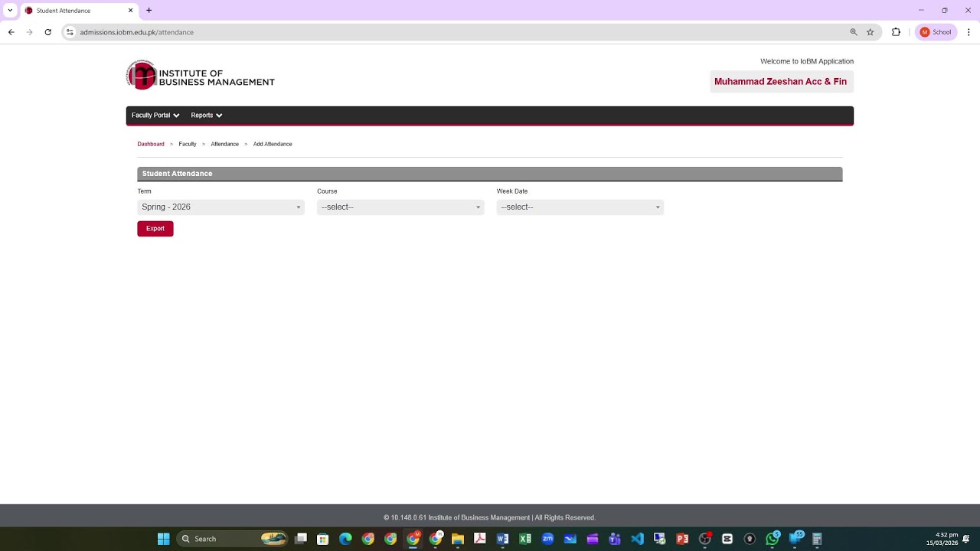Screen dimensions: 980x551
Task: Open the tab search dropdown arrow
Action: click(10, 11)
